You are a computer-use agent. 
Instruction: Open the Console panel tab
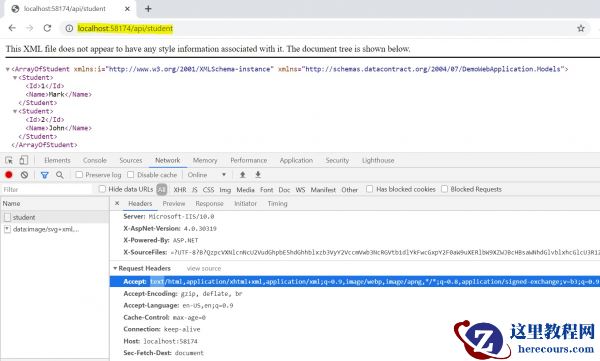coord(95,160)
